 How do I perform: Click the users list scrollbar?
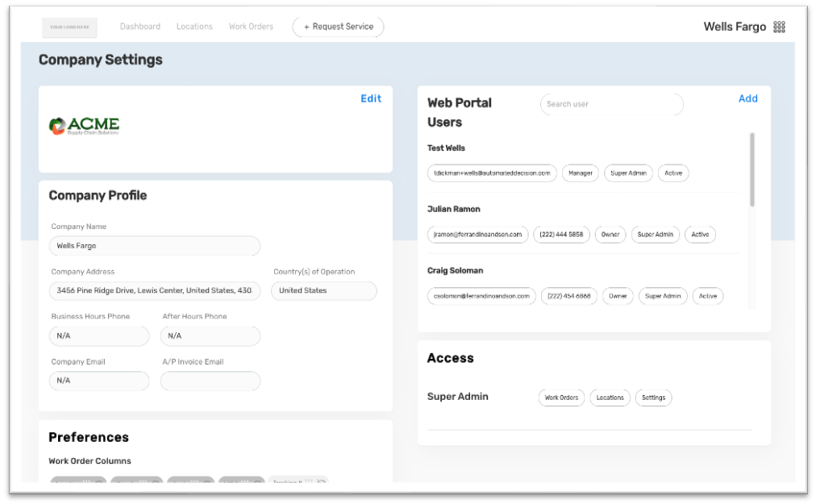click(x=752, y=169)
